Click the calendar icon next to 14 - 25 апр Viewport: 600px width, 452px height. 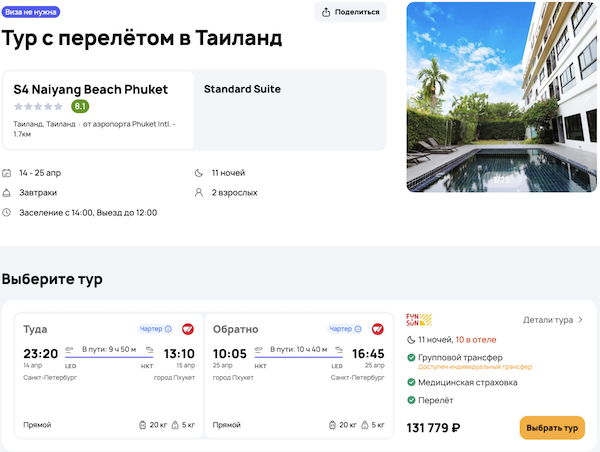click(8, 173)
